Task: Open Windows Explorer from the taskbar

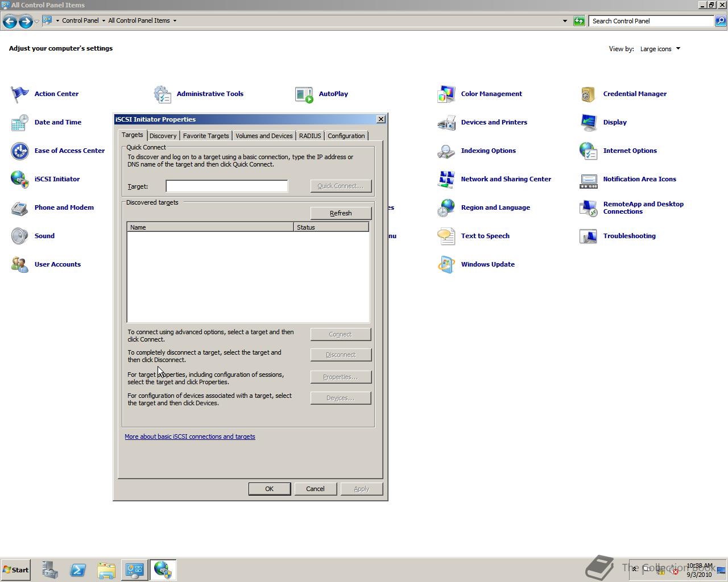Action: (106, 569)
